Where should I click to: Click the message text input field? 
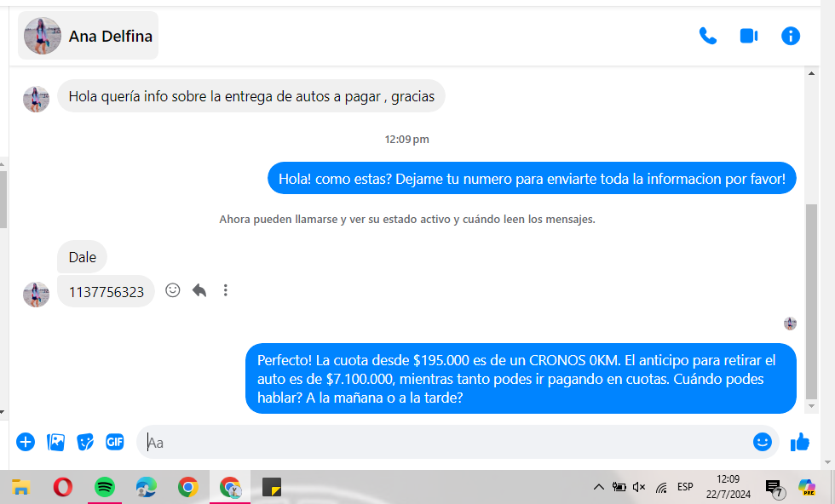click(443, 442)
